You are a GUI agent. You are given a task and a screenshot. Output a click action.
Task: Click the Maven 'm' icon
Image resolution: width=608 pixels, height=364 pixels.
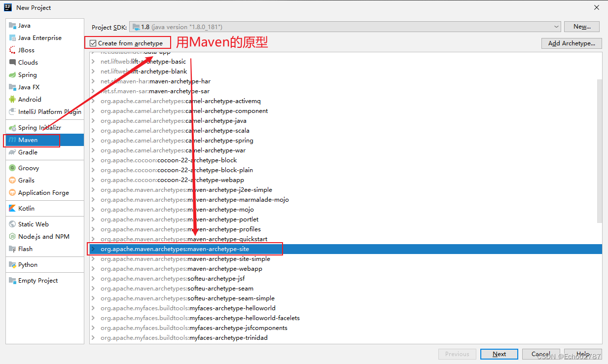(x=12, y=140)
